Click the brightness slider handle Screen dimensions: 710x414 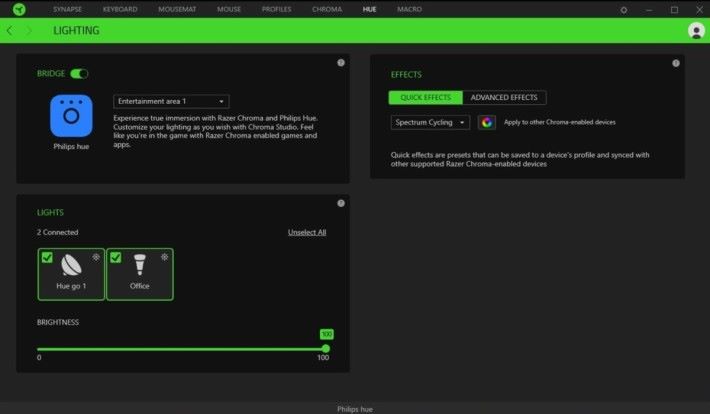(326, 349)
